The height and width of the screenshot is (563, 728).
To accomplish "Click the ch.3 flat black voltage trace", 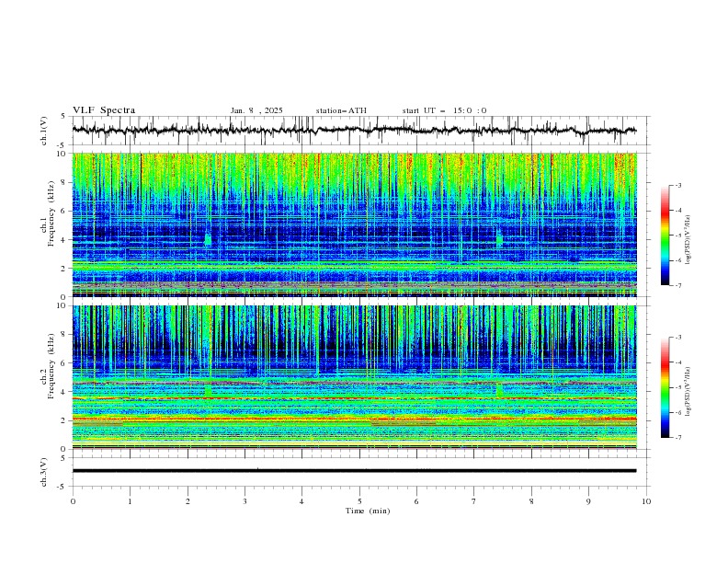I will coord(354,471).
